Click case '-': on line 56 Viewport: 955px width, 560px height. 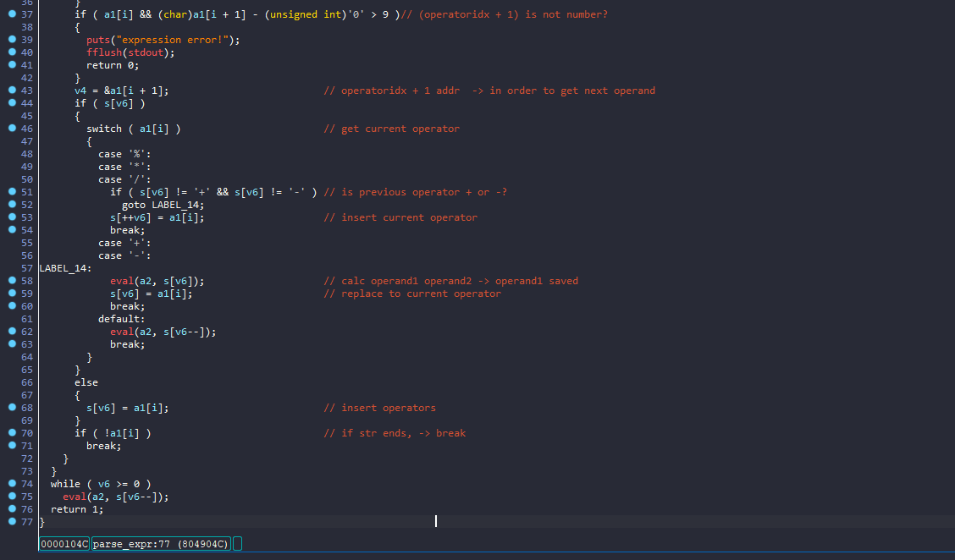[124, 255]
